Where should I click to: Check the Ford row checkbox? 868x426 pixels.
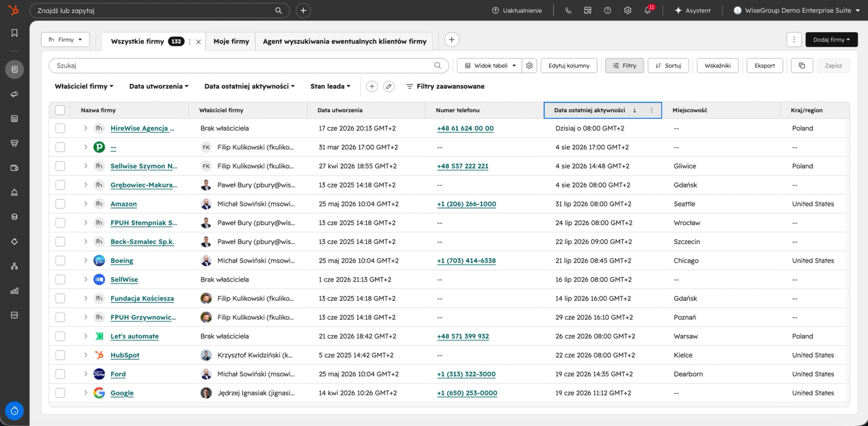(60, 374)
